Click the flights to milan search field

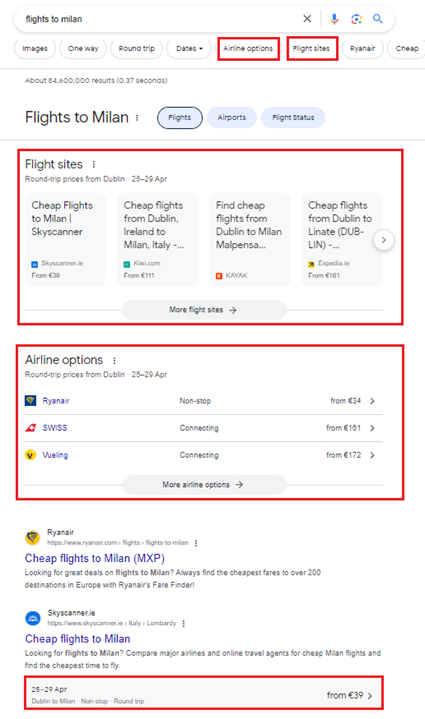pyautogui.click(x=160, y=19)
